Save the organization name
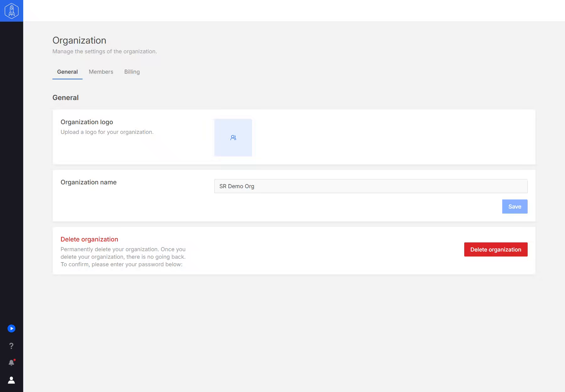 point(515,207)
